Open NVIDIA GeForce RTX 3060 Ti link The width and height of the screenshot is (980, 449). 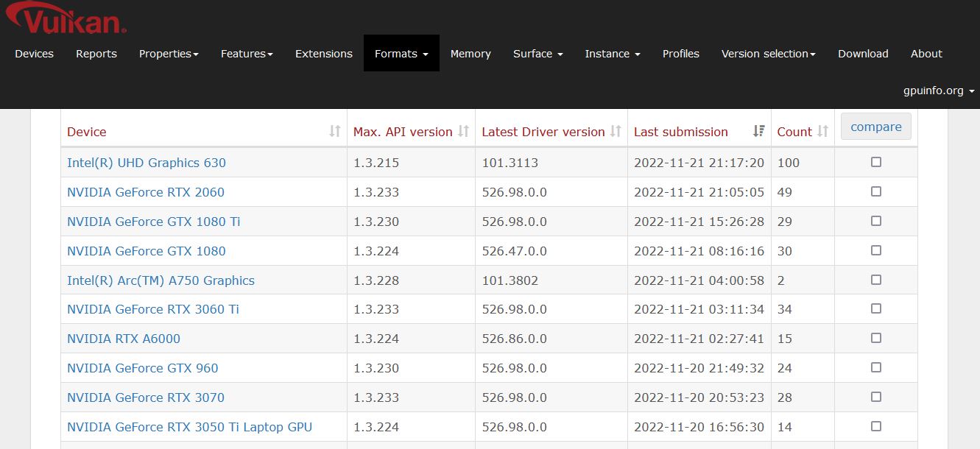point(153,309)
